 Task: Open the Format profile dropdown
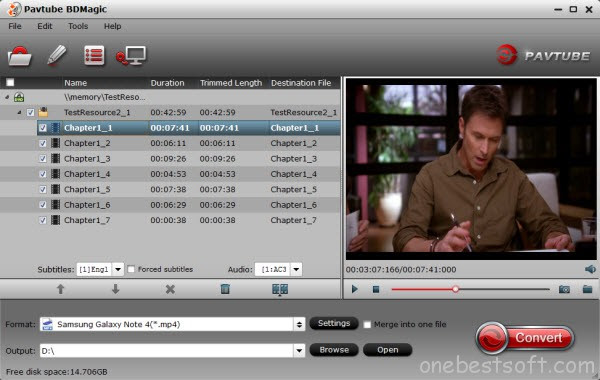(x=299, y=325)
